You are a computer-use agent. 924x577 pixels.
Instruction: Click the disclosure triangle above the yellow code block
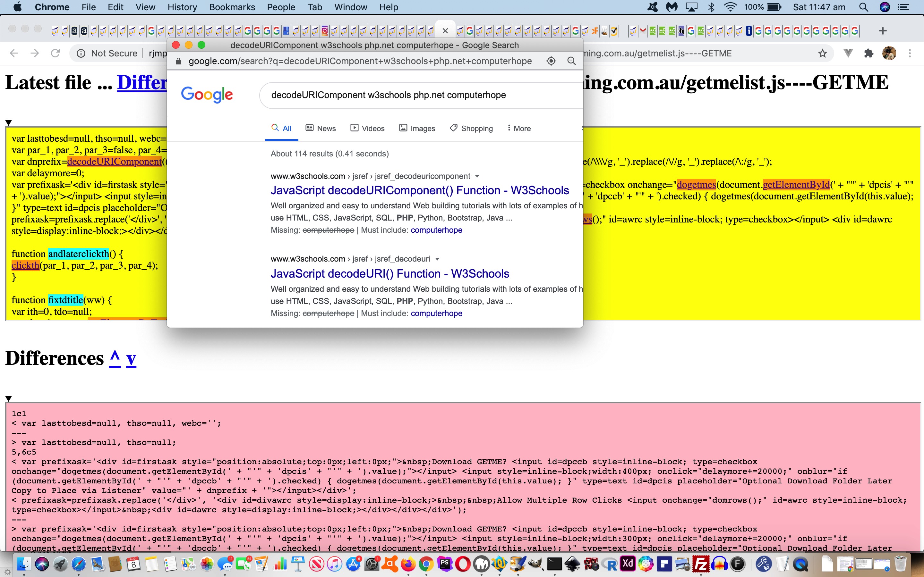[8, 123]
